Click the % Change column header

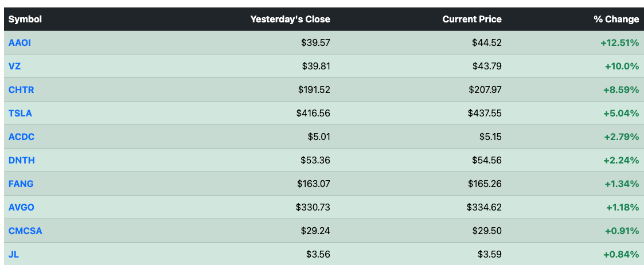click(x=616, y=20)
